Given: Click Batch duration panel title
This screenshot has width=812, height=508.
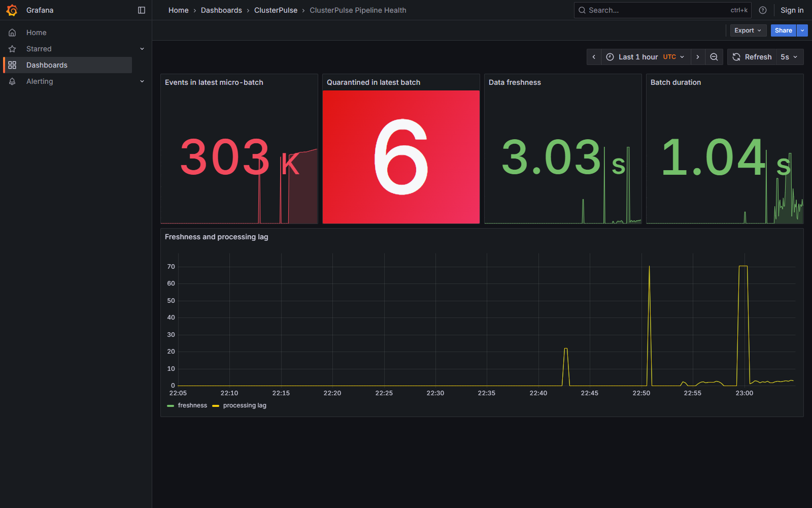Looking at the screenshot, I should click(675, 82).
